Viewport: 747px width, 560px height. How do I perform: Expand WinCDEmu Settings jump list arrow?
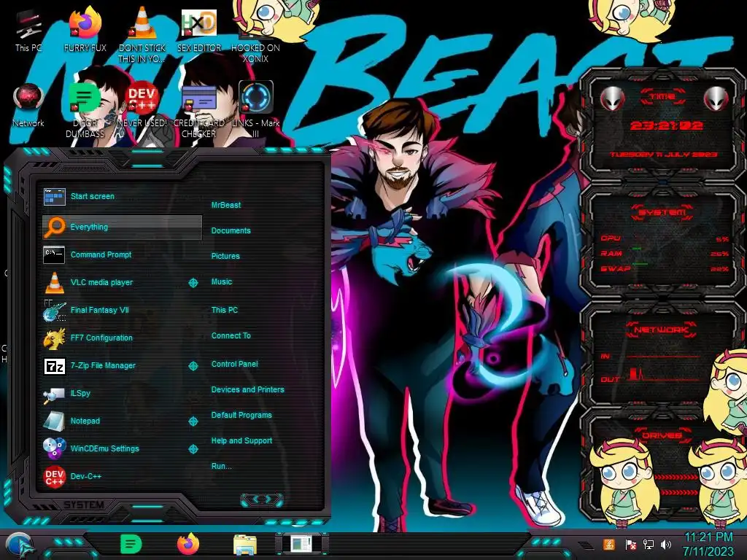click(x=193, y=449)
